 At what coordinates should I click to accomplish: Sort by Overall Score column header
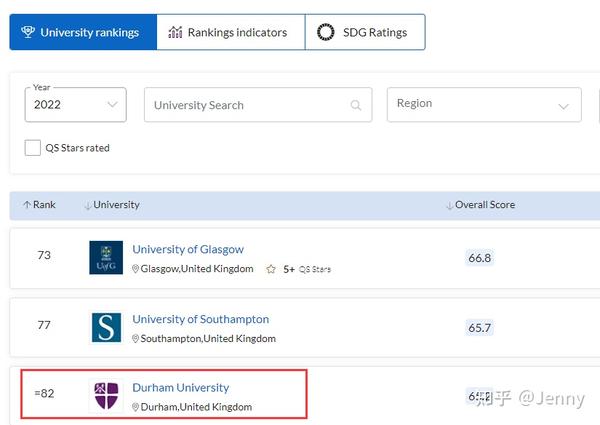coord(481,205)
